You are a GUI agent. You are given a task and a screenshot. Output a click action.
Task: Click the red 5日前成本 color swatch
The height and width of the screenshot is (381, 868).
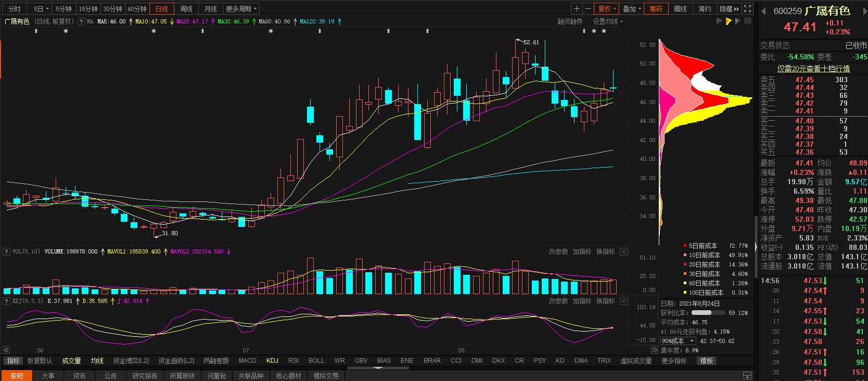coord(685,246)
